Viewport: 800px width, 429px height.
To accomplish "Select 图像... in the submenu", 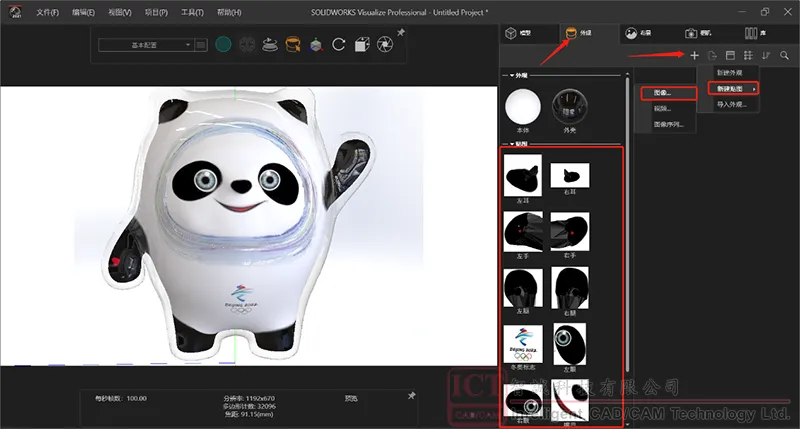I will point(669,93).
